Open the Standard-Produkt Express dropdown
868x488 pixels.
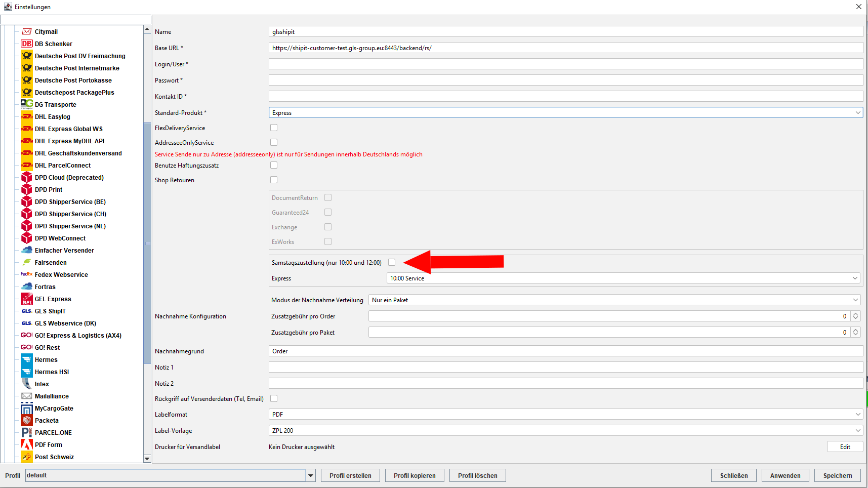point(566,112)
